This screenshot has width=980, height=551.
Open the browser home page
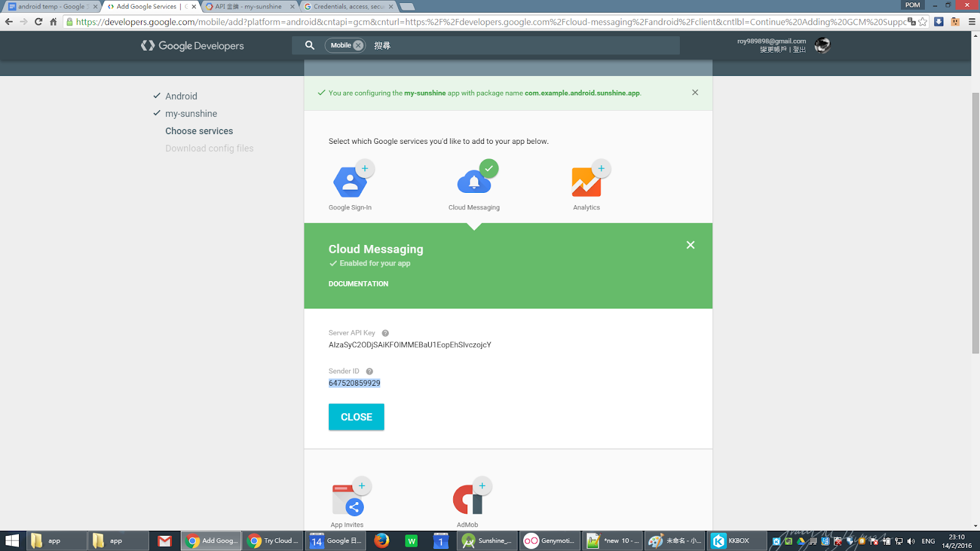point(53,21)
